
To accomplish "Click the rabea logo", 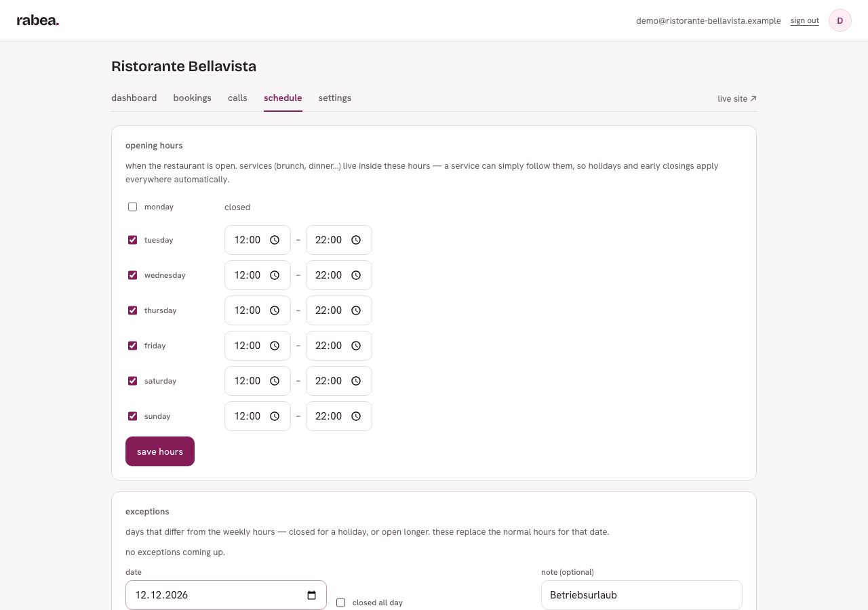I will [x=38, y=20].
